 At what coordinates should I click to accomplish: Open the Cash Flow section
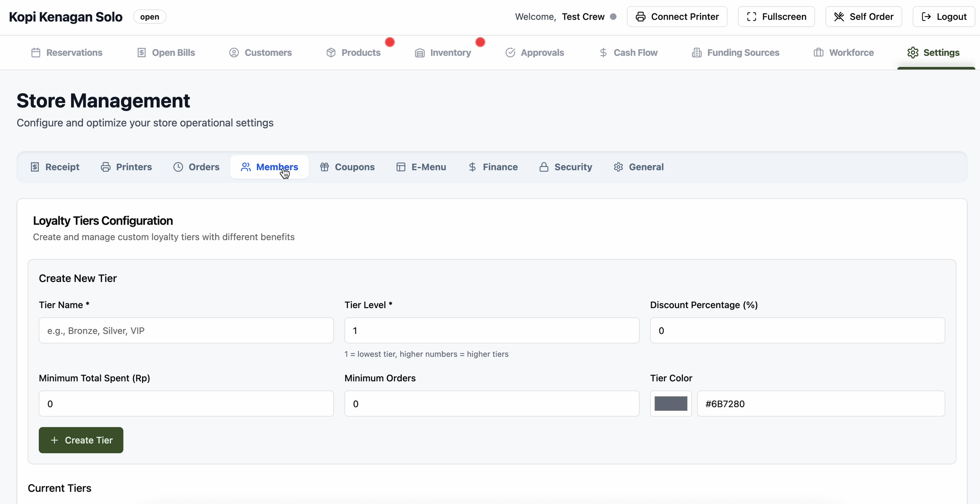point(628,52)
